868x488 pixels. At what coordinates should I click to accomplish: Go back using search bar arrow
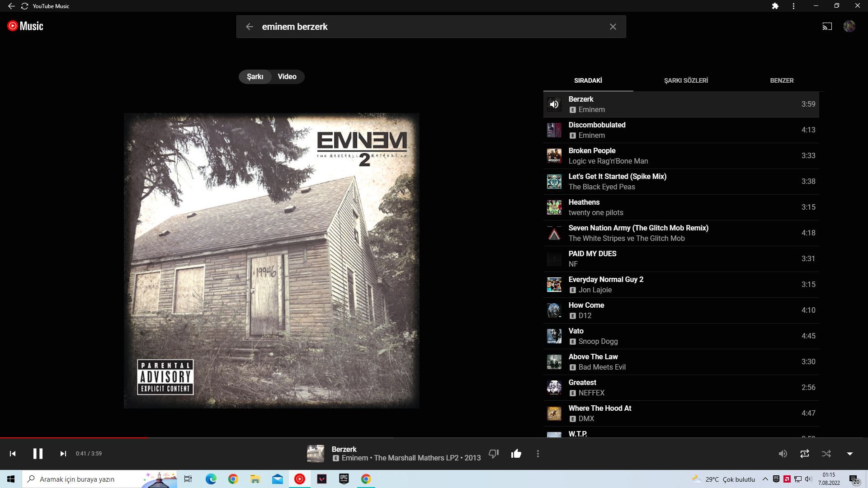coord(250,27)
